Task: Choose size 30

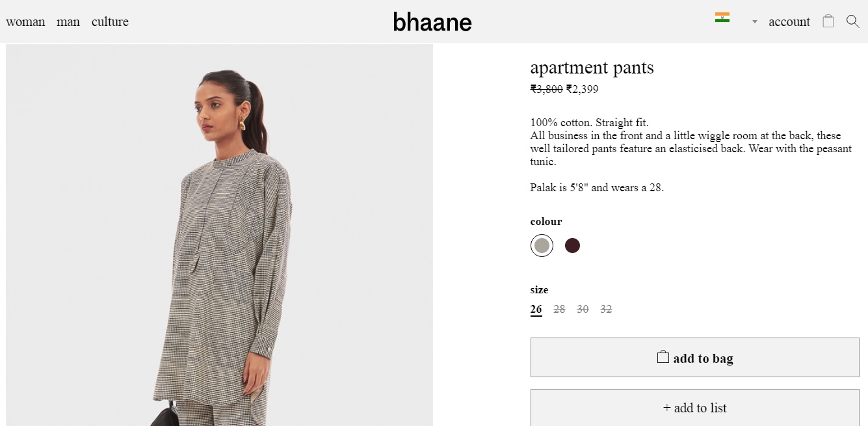Action: click(583, 310)
